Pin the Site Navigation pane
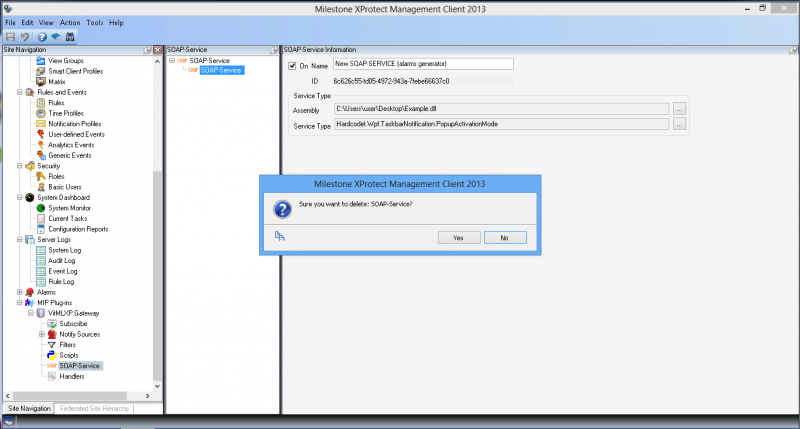The width and height of the screenshot is (800, 429). pos(148,50)
